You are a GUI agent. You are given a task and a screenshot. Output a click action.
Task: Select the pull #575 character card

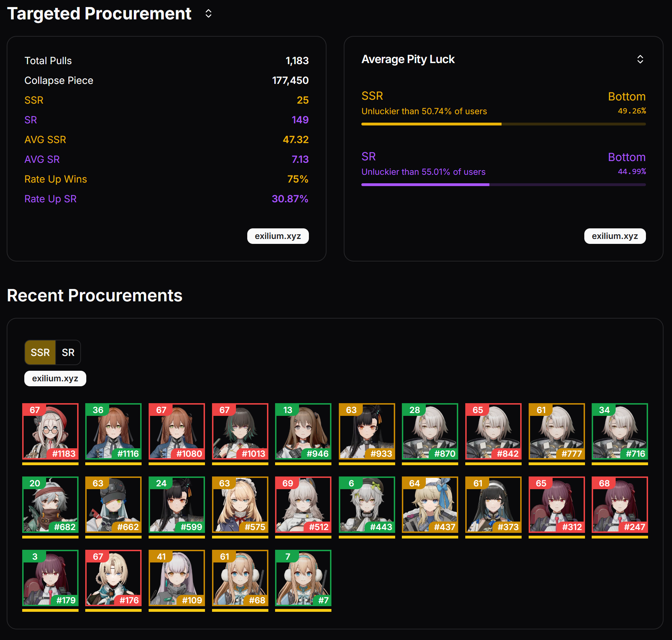240,505
